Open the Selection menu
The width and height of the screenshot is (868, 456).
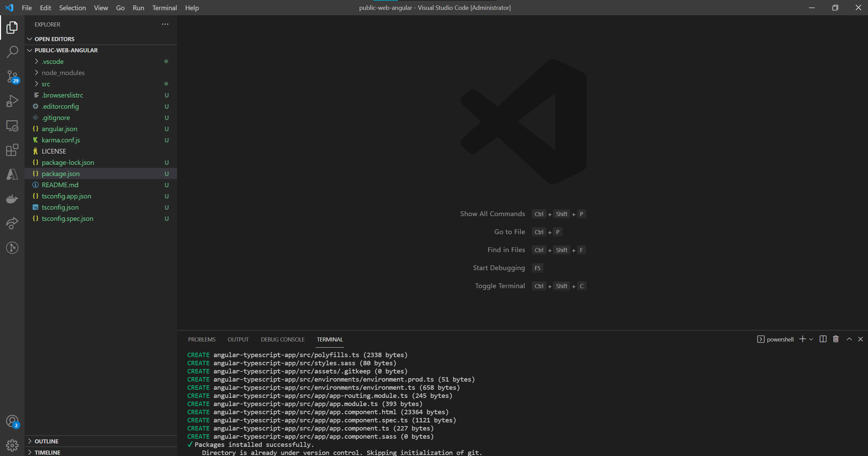tap(72, 7)
